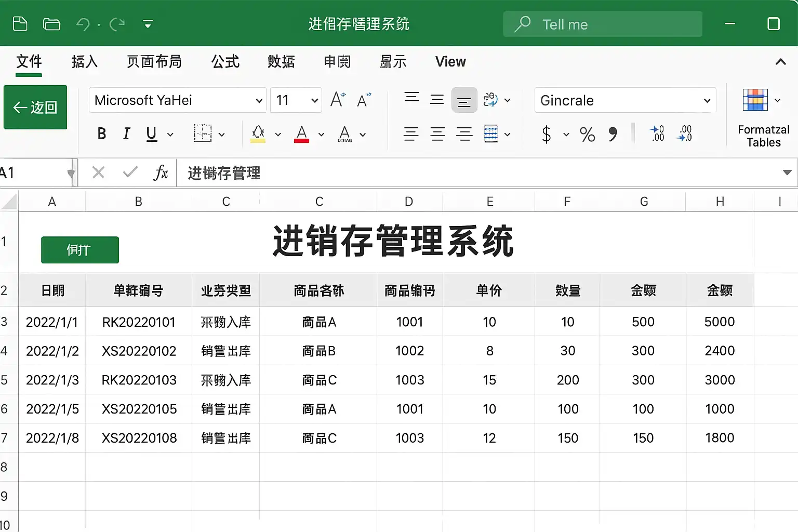Screen dimensions: 798x532
Task: Toggle Bold formatting
Action: pyautogui.click(x=102, y=134)
